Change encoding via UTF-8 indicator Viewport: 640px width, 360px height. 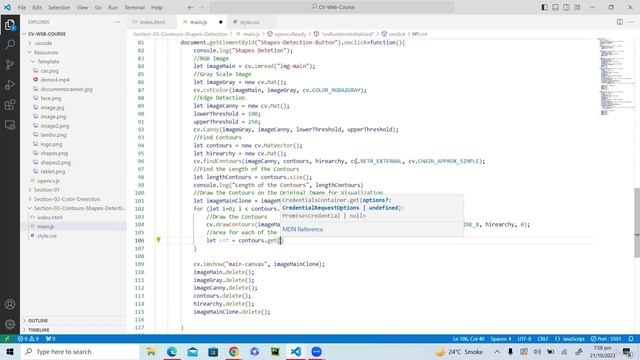[524, 339]
